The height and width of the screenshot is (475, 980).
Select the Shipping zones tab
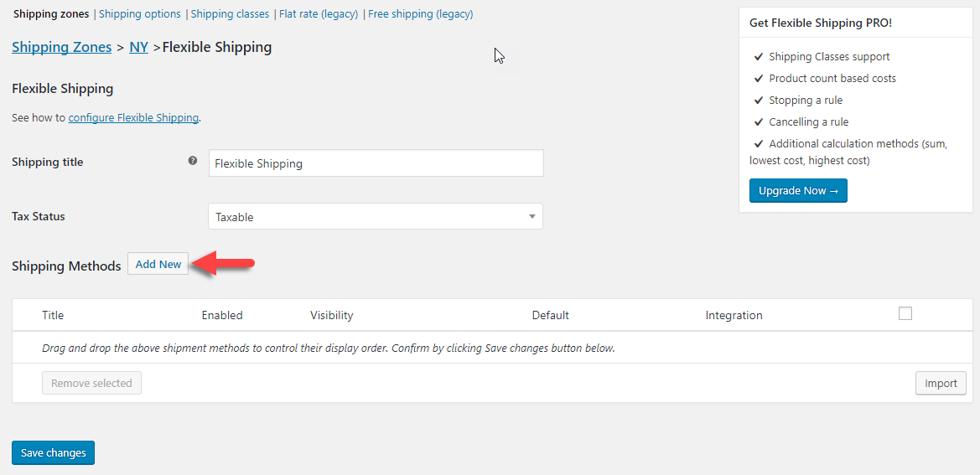click(x=51, y=14)
